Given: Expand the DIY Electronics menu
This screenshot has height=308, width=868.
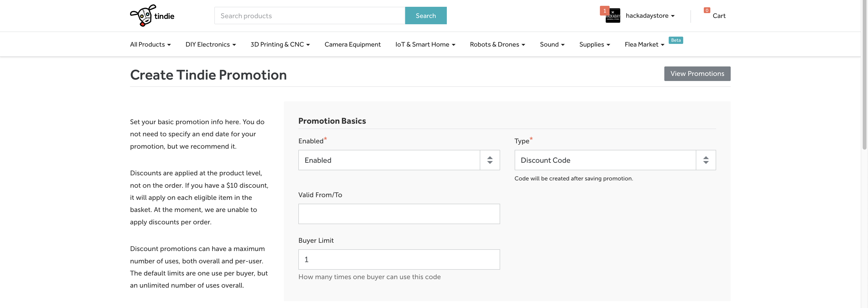Looking at the screenshot, I should coord(211,45).
